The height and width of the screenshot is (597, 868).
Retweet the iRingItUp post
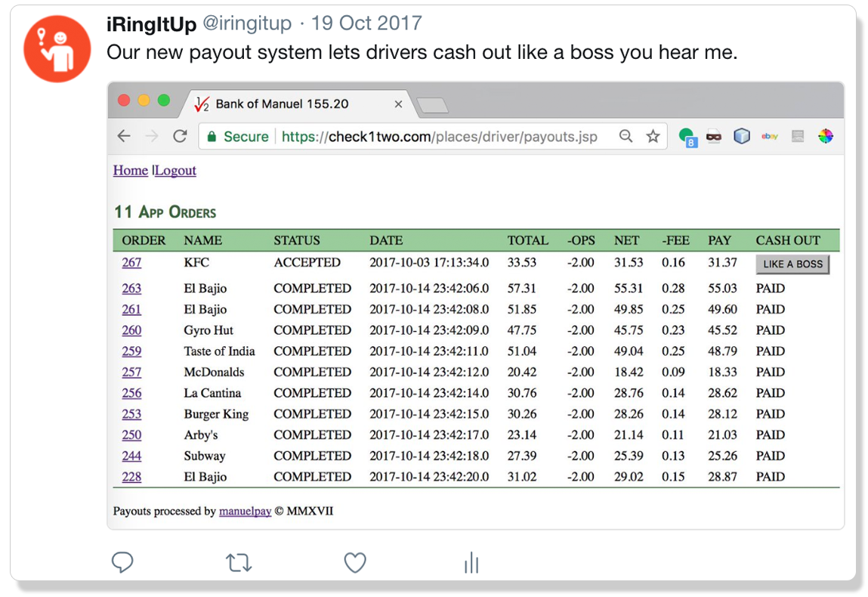[x=239, y=562]
